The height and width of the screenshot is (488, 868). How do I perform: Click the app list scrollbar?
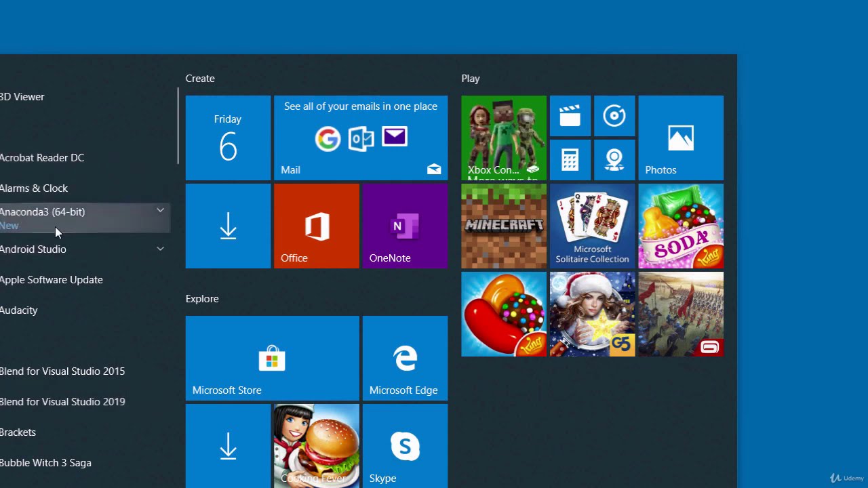pos(178,126)
